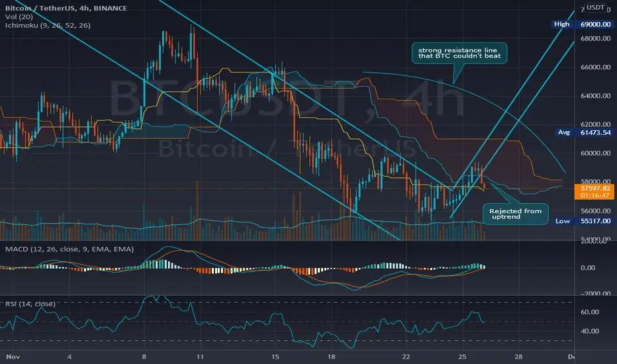Image resolution: width=617 pixels, height=364 pixels.
Task: Click the Bitcoin / TetherUS chart title
Action: [66, 8]
